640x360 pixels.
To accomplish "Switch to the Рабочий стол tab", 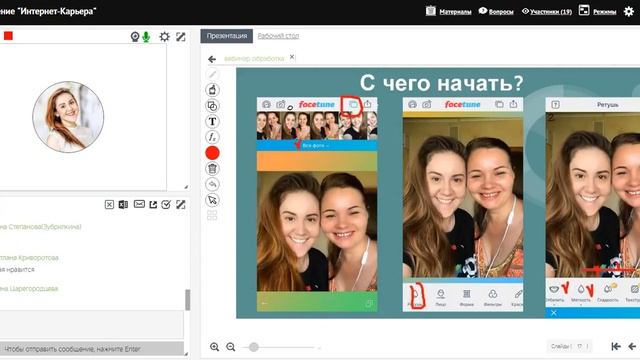I will (278, 36).
